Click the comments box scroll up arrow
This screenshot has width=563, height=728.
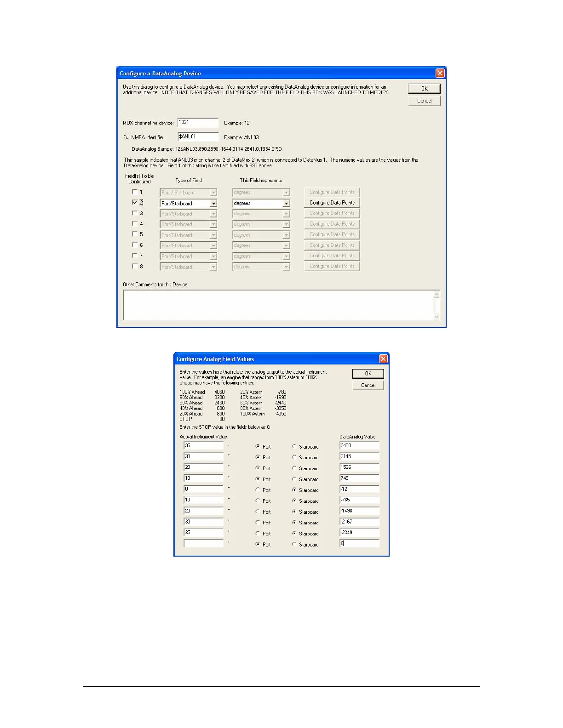437,294
